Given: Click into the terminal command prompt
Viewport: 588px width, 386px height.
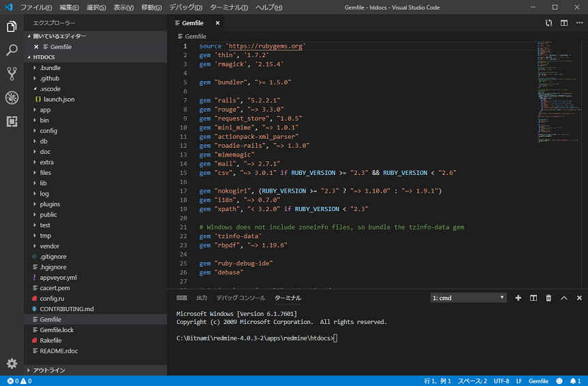Looking at the screenshot, I should coord(335,338).
